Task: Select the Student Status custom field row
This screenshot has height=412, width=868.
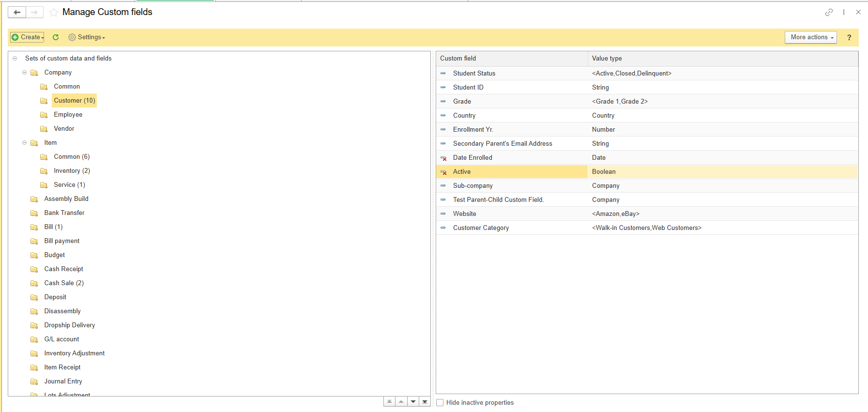Action: pyautogui.click(x=474, y=74)
